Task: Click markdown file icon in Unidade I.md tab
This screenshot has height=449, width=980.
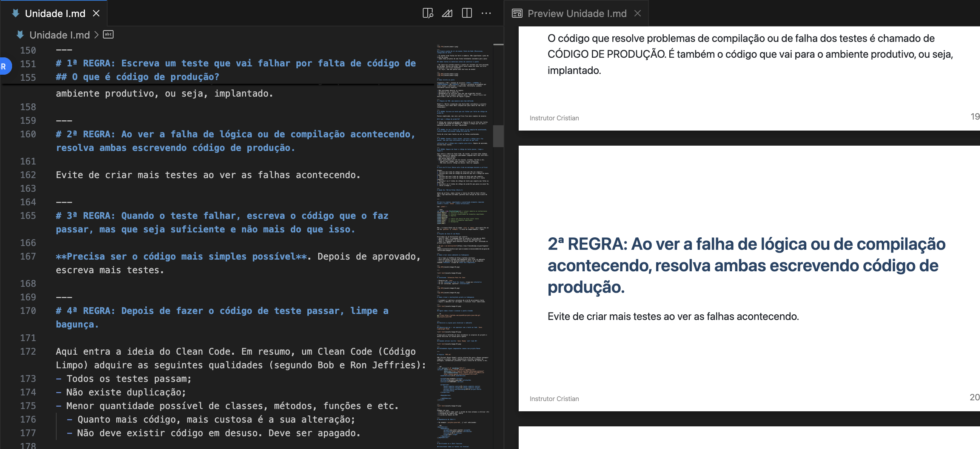Action: coord(15,13)
